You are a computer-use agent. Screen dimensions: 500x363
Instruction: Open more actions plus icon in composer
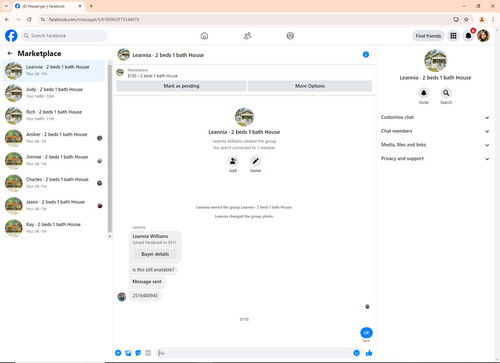point(118,353)
